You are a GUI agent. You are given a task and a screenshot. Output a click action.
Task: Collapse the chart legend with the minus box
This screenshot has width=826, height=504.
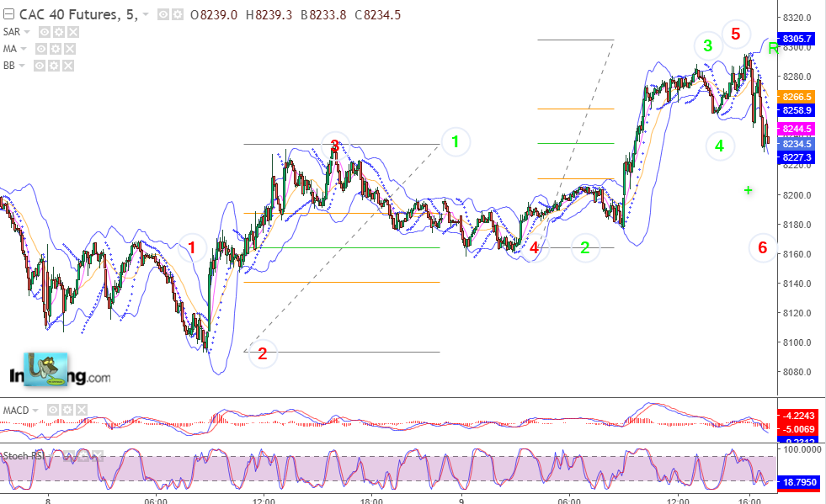pos(9,14)
